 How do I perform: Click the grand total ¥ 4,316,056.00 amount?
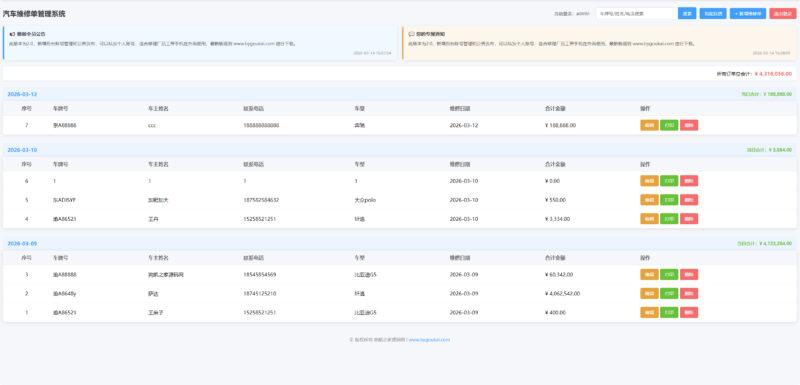[773, 74]
